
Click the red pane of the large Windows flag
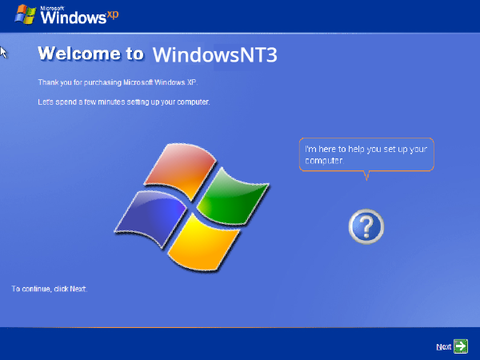click(180, 171)
